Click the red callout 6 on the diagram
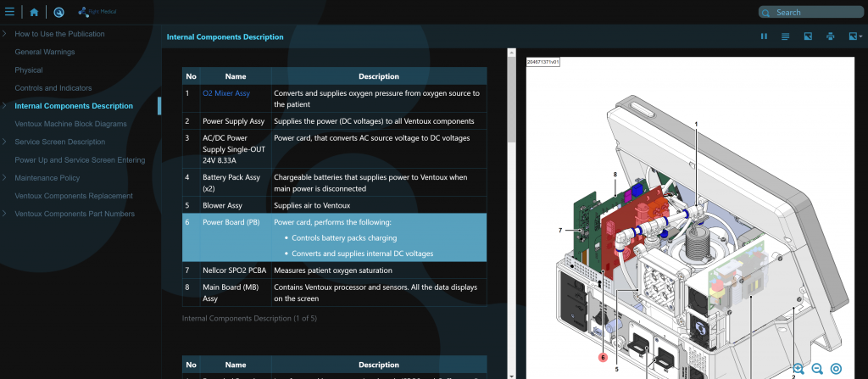This screenshot has width=868, height=379. (x=603, y=358)
